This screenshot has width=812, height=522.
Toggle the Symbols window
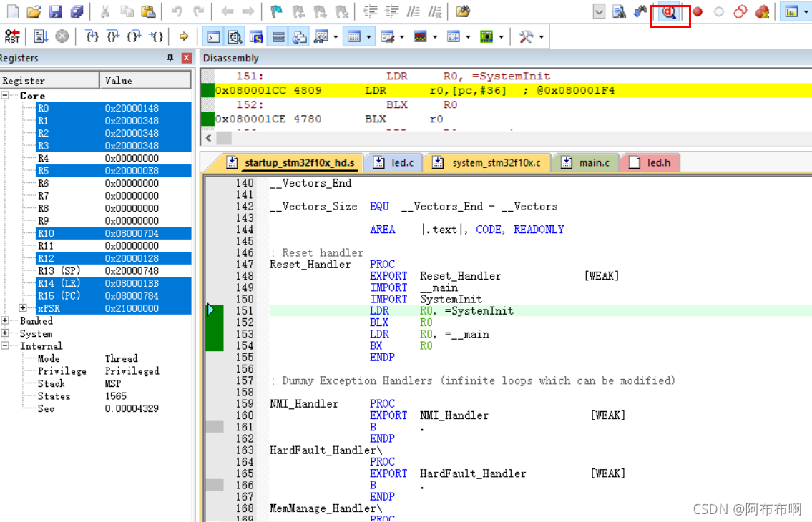tap(256, 36)
